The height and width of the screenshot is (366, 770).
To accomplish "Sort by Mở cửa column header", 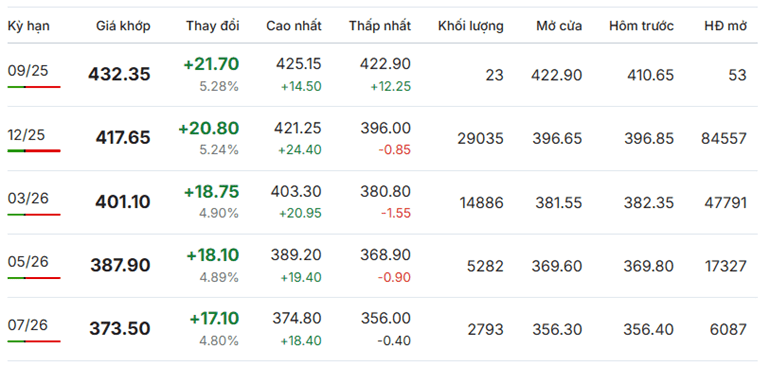I will [x=559, y=26].
